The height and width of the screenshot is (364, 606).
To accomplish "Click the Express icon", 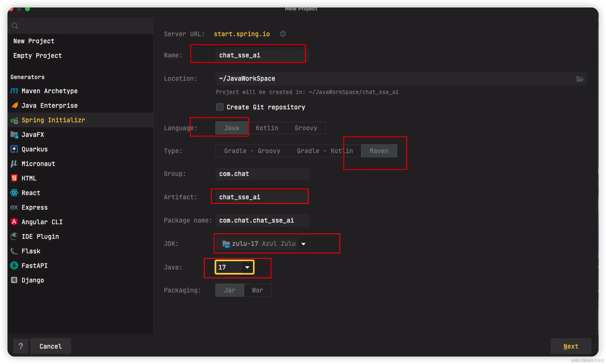I will tap(14, 207).
